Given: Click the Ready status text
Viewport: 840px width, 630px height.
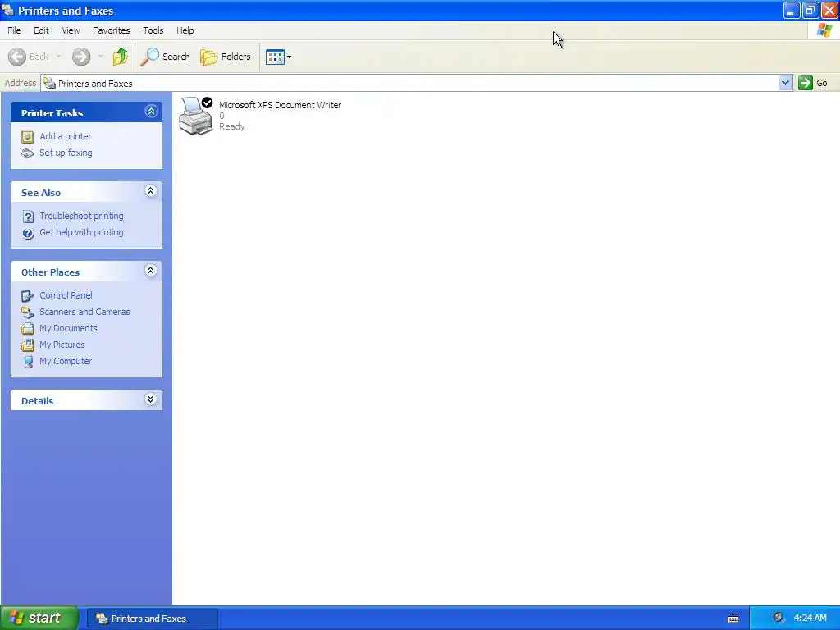Looking at the screenshot, I should (x=232, y=126).
